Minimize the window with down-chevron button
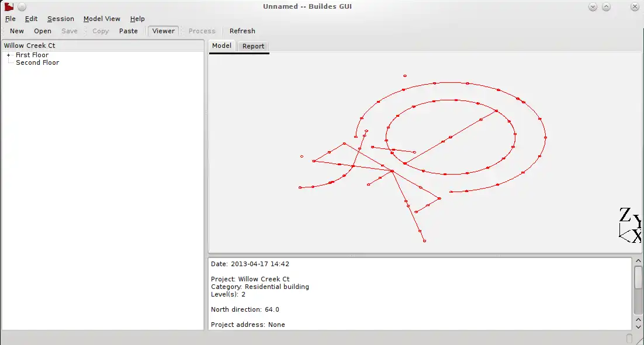644x345 pixels. (x=593, y=6)
